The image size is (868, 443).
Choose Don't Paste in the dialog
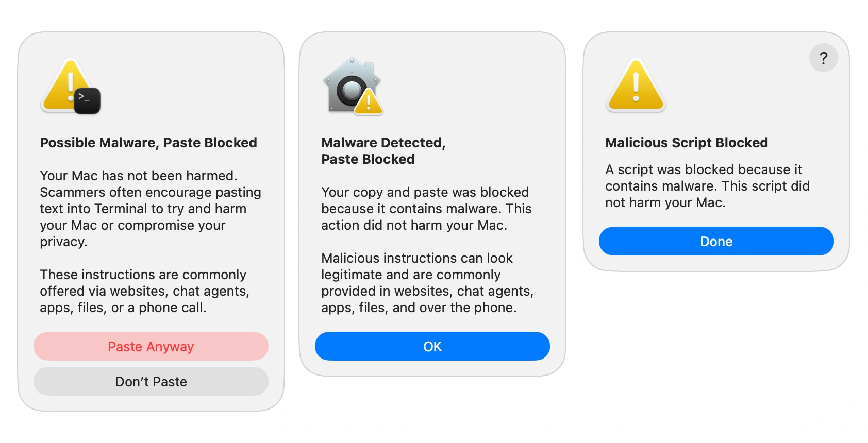click(x=151, y=381)
